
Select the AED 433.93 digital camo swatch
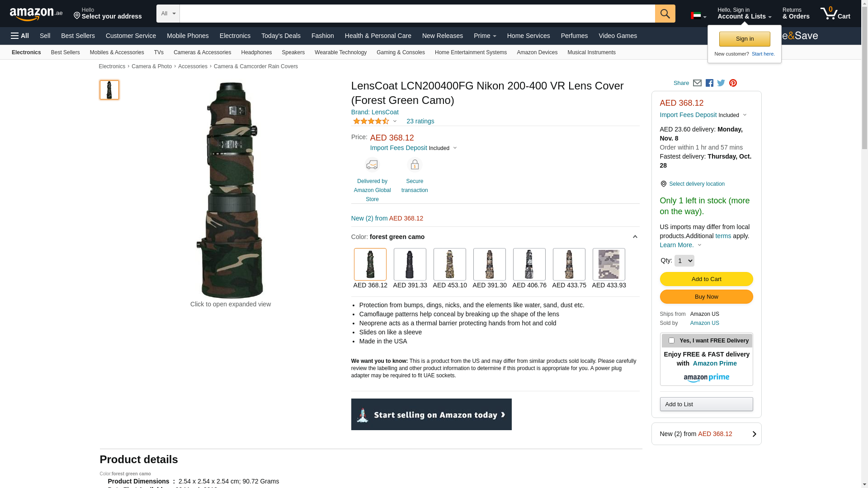[x=609, y=264]
